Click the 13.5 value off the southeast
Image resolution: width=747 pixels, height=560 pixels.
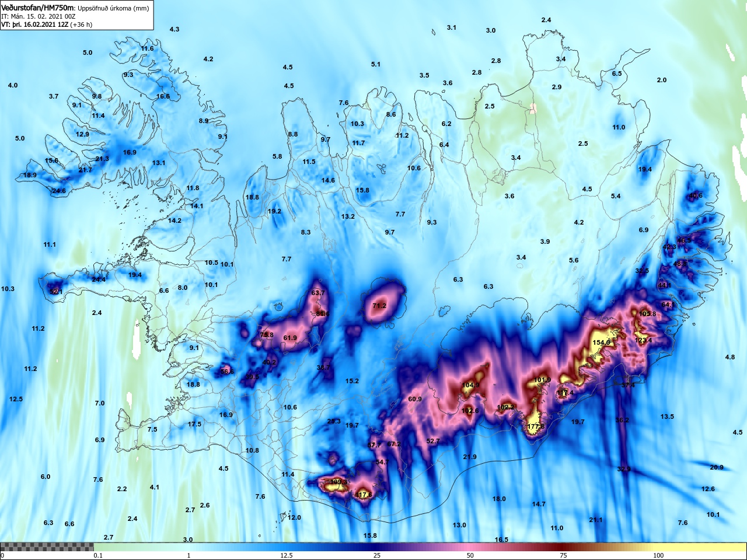tap(667, 416)
